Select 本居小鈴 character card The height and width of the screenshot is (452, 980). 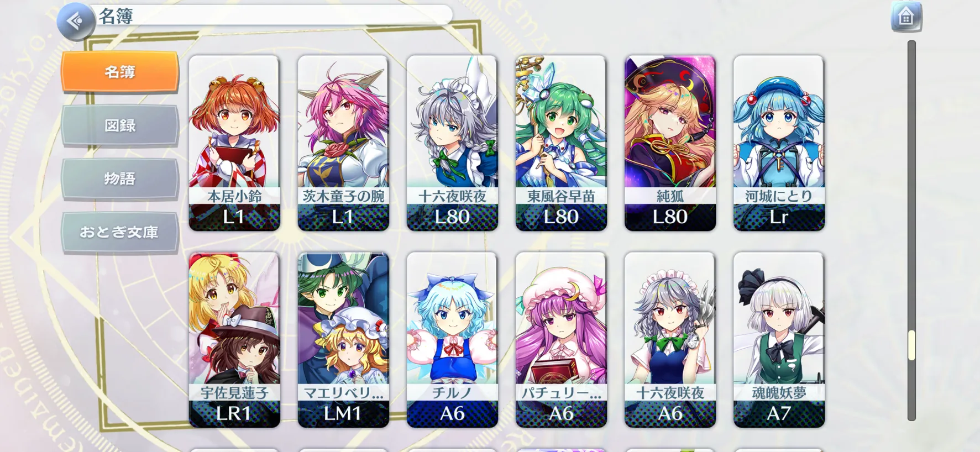[x=234, y=143]
